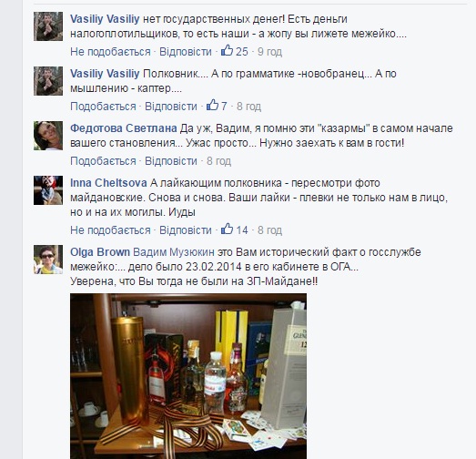This screenshot has height=459, width=476.
Task: Click the thumbs-up icon showing 25 likes
Action: coord(227,50)
